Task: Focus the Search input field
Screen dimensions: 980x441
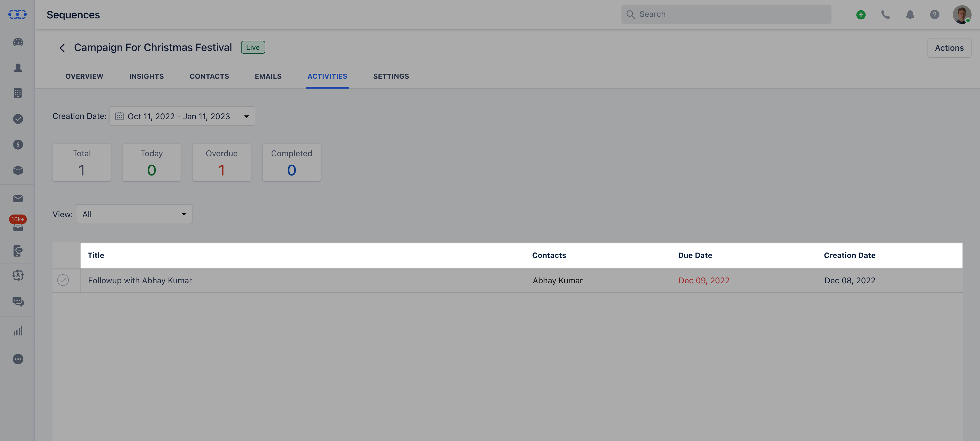Action: click(x=726, y=15)
